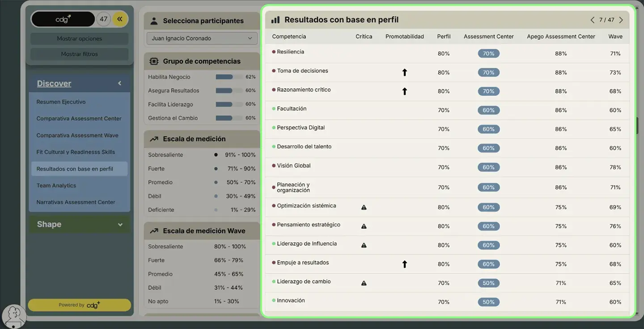Click the trend icon beside Escala de medición Wave
The image size is (644, 329).
pos(154,231)
